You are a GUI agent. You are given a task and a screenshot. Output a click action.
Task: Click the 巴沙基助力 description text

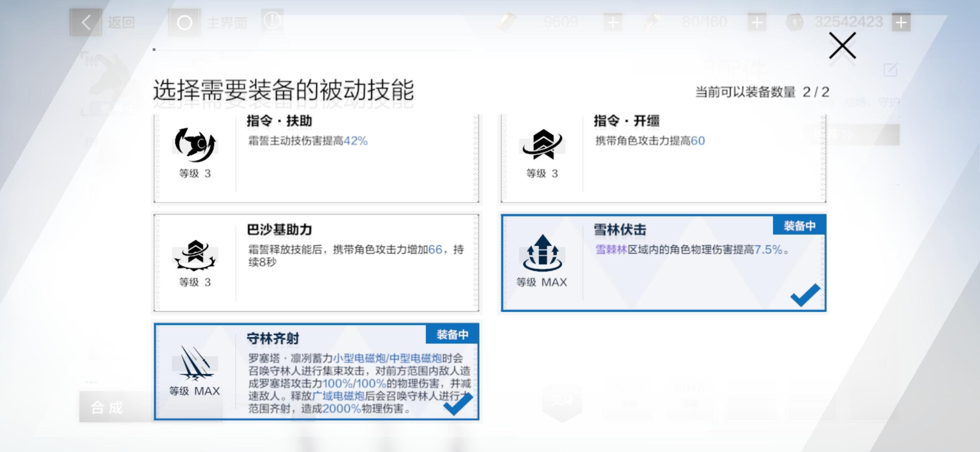(x=356, y=256)
